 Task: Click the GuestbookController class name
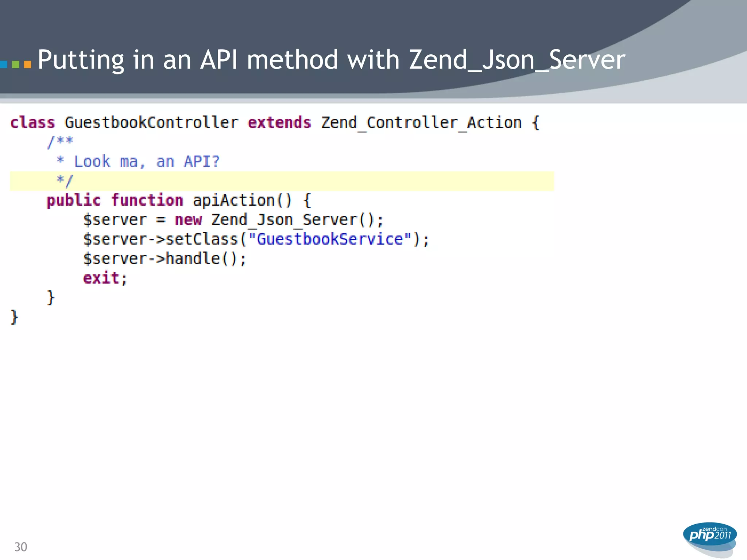pos(151,123)
